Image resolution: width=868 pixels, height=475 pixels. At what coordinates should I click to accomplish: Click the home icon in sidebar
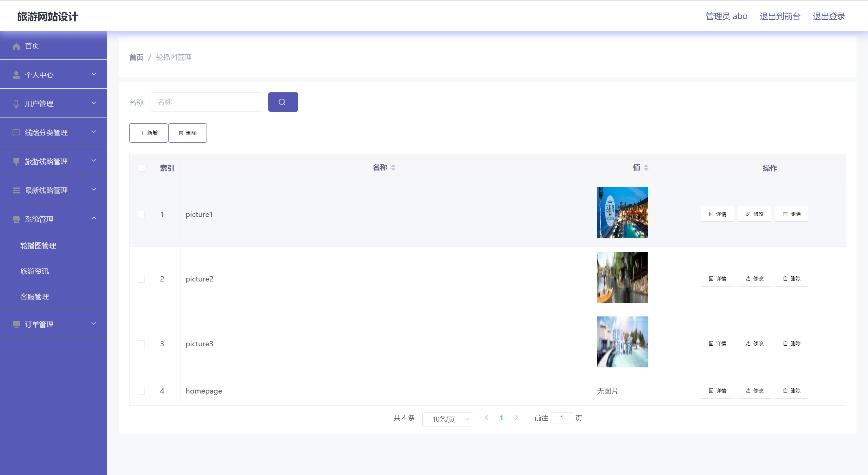(16, 46)
